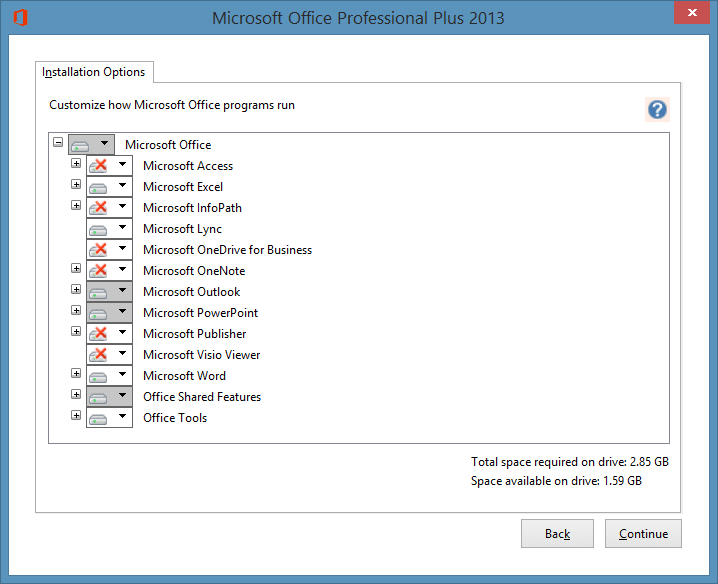This screenshot has width=718, height=584.
Task: Expand the Microsoft Publisher tree node
Action: 76,331
